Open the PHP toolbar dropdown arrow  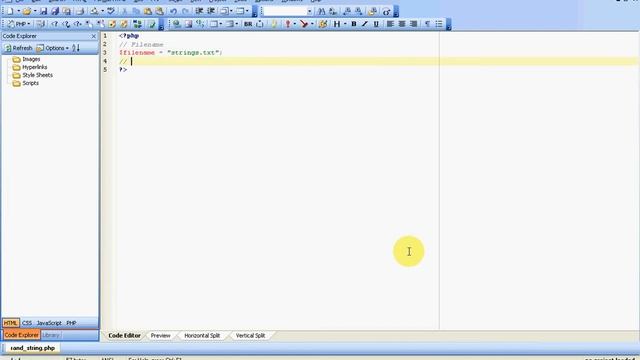tap(29, 24)
